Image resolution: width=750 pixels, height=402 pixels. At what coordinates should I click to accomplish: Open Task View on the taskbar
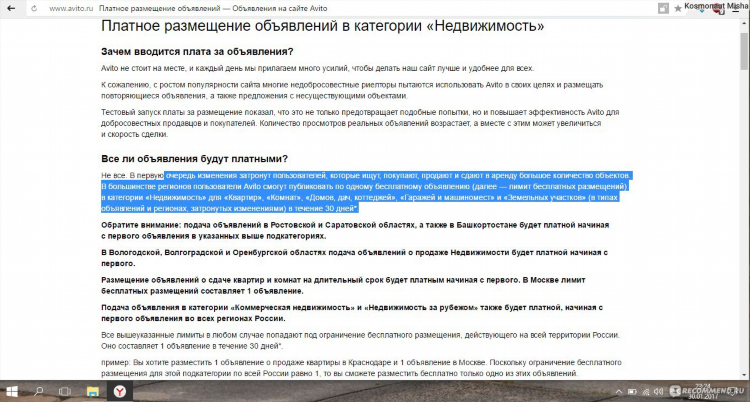pos(65,391)
